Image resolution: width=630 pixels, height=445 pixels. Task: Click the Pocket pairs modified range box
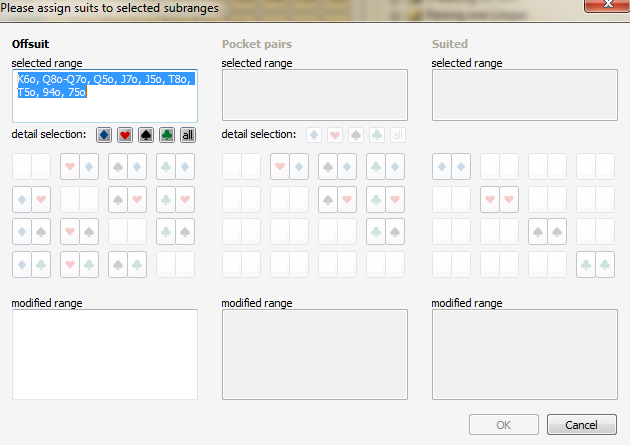315,355
